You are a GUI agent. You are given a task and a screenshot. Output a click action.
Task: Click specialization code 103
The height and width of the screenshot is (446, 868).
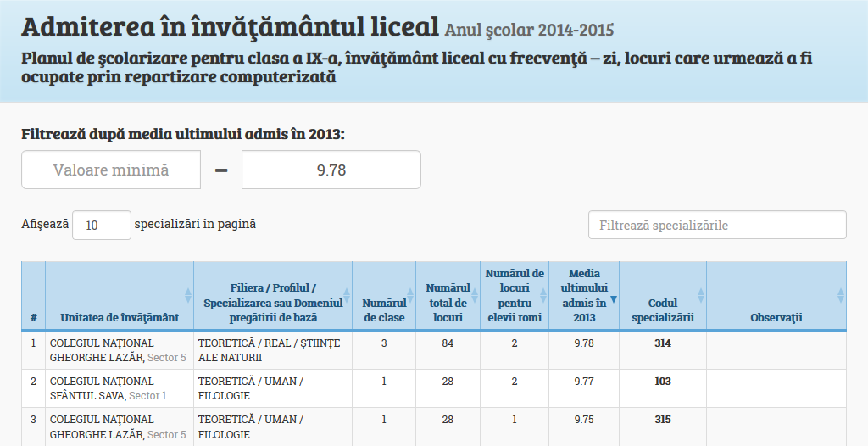click(663, 382)
